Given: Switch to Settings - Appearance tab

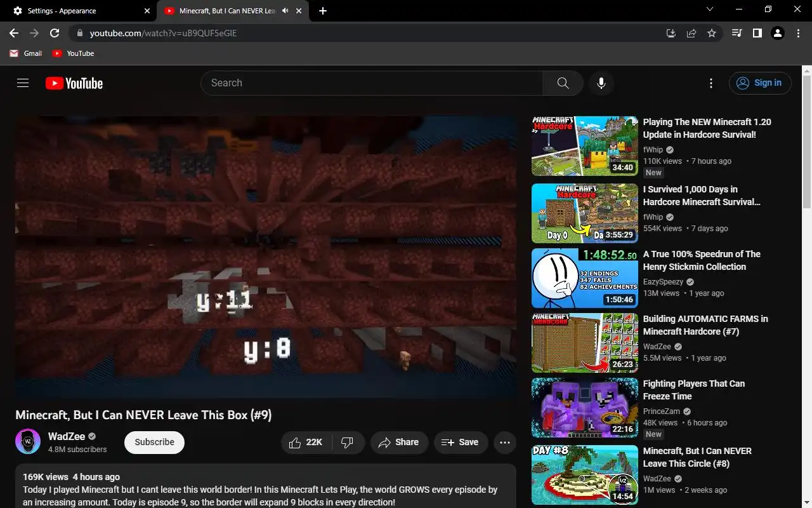Looking at the screenshot, I should 79,11.
